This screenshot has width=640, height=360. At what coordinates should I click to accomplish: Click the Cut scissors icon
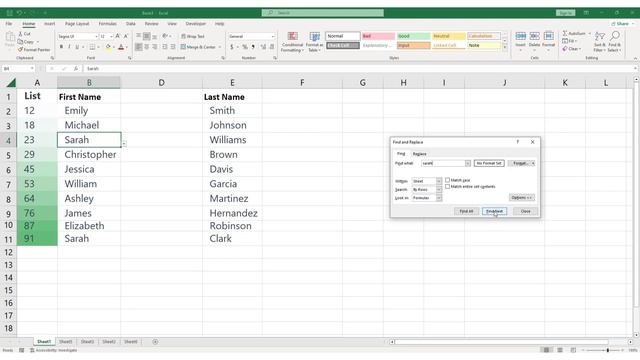pos(20,34)
